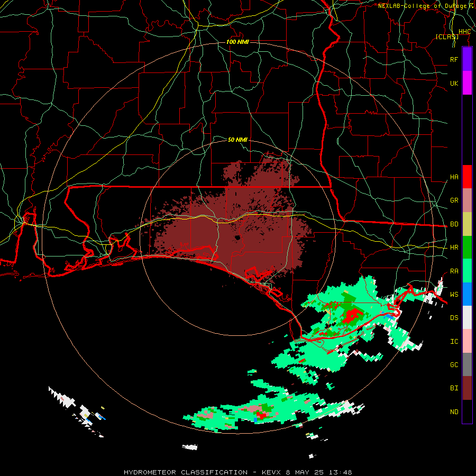
Task: Click the DS legend label
Action: [x=454, y=318]
